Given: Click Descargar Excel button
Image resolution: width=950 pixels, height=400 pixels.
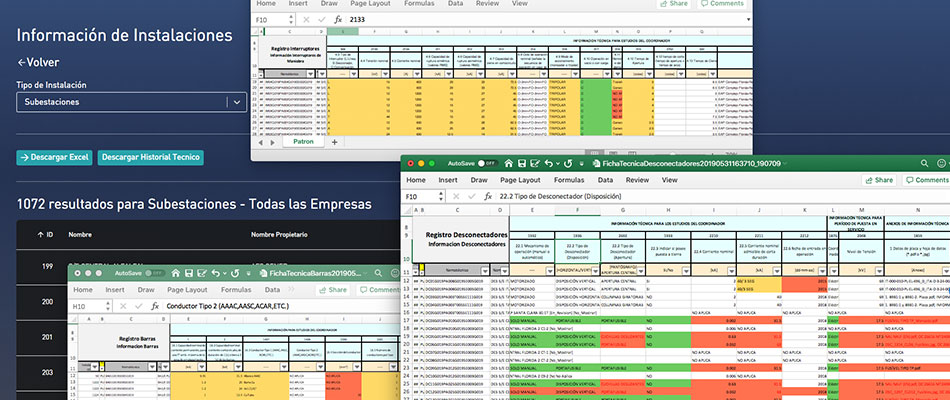Looking at the screenshot, I should (x=54, y=158).
